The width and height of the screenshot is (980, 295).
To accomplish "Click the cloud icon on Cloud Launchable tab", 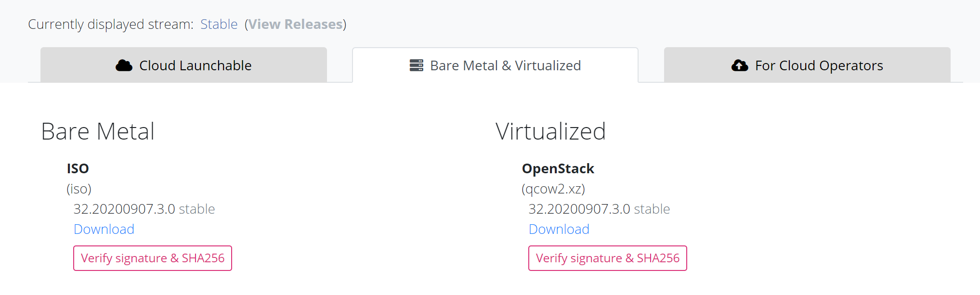I will [x=125, y=65].
